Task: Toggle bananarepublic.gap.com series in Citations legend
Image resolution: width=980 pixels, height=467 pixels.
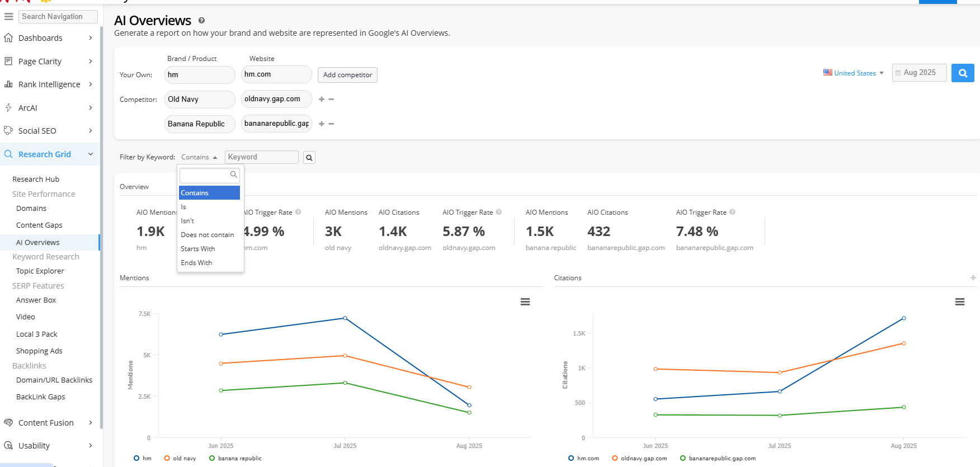Action: (718, 458)
